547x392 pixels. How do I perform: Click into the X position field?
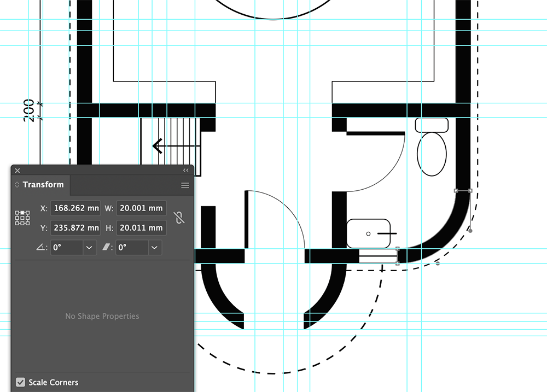pos(75,208)
